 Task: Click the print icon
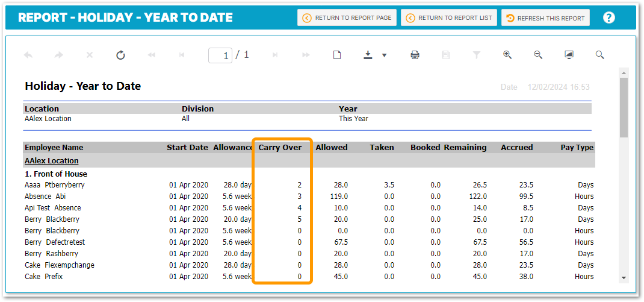[415, 55]
